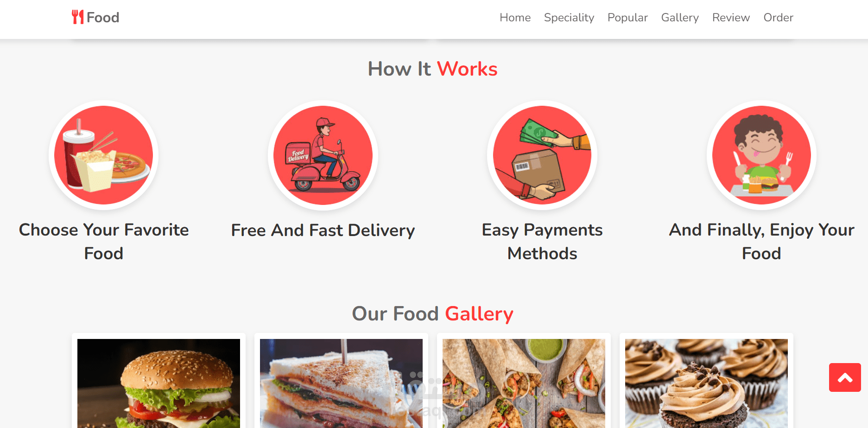Click the 'Our Food Gallery' section title
This screenshot has width=868, height=428.
(433, 314)
